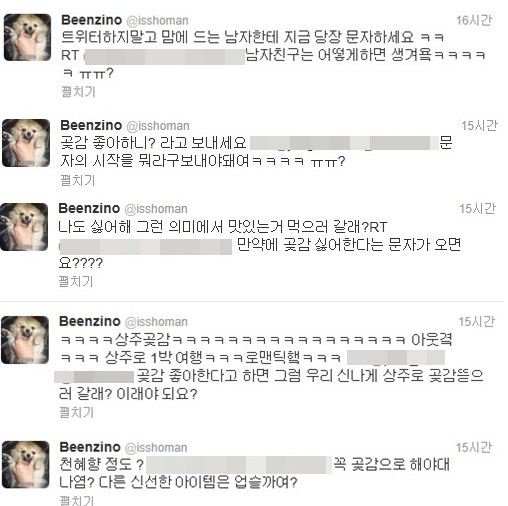
Task: Open avatar beside 천혜향 정도 tweet
Action: point(25,465)
